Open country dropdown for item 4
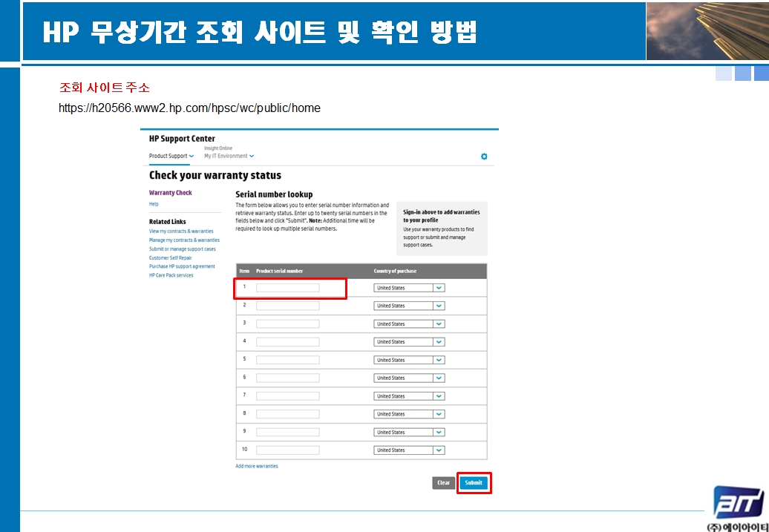 [x=409, y=342]
